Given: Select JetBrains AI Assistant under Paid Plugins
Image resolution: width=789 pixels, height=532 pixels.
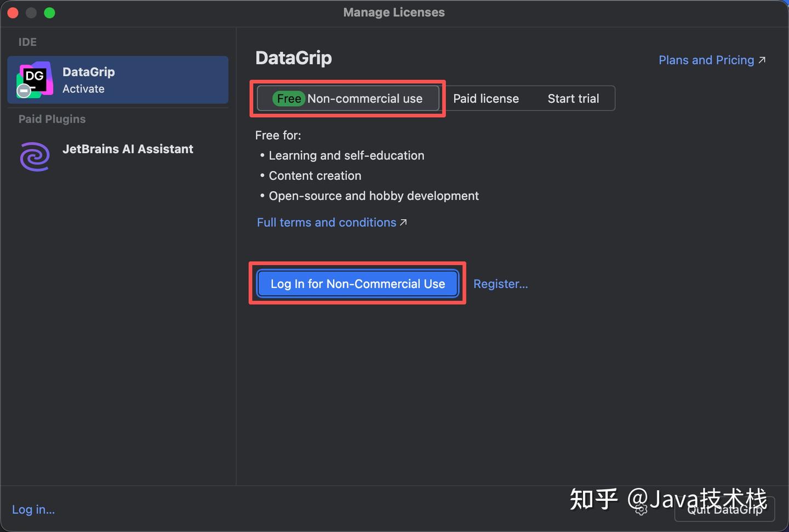Looking at the screenshot, I should [x=128, y=148].
